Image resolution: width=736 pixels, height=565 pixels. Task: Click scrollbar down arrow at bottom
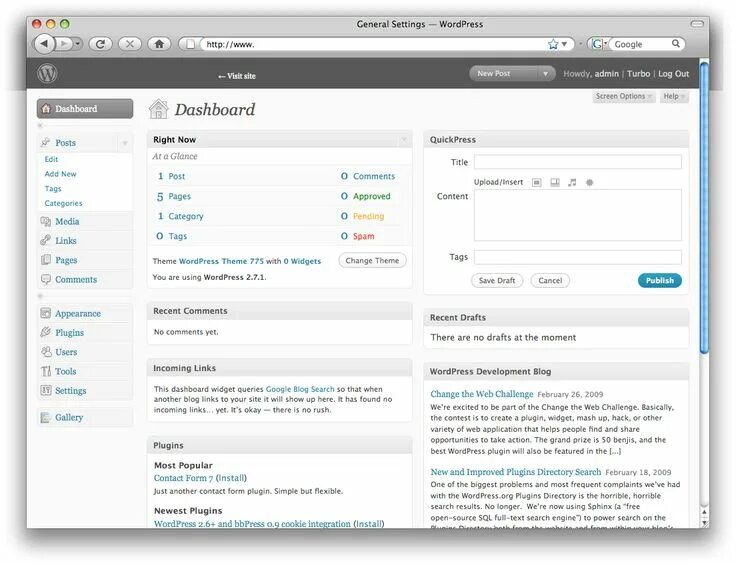click(704, 522)
